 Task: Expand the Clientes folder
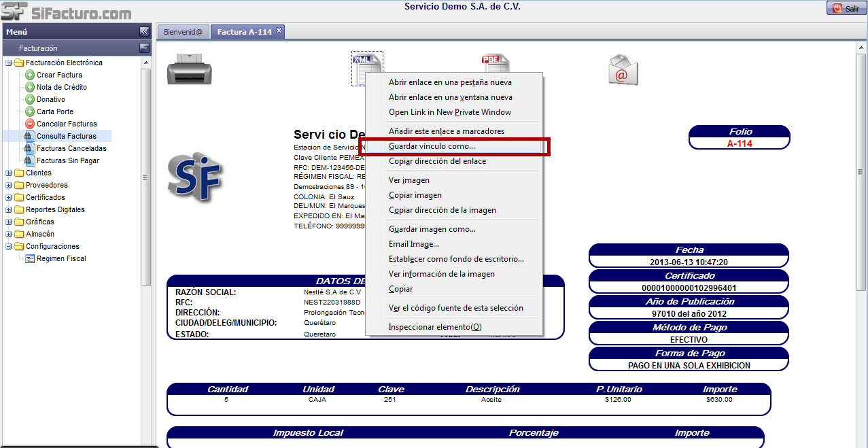pos(9,173)
